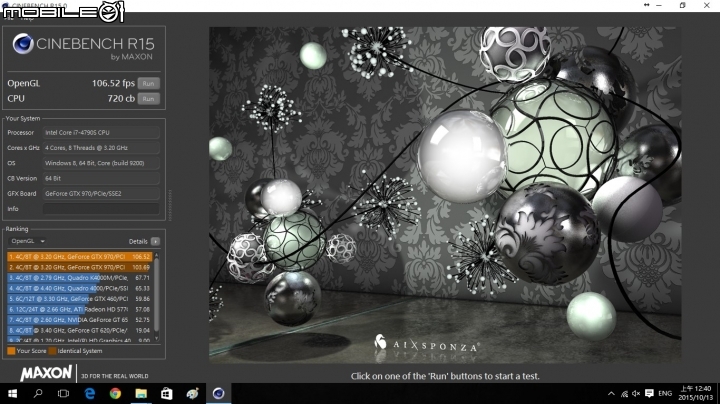This screenshot has width=720, height=404.
Task: Click the rendered AIXSPONZA scene preview
Action: click(x=445, y=195)
